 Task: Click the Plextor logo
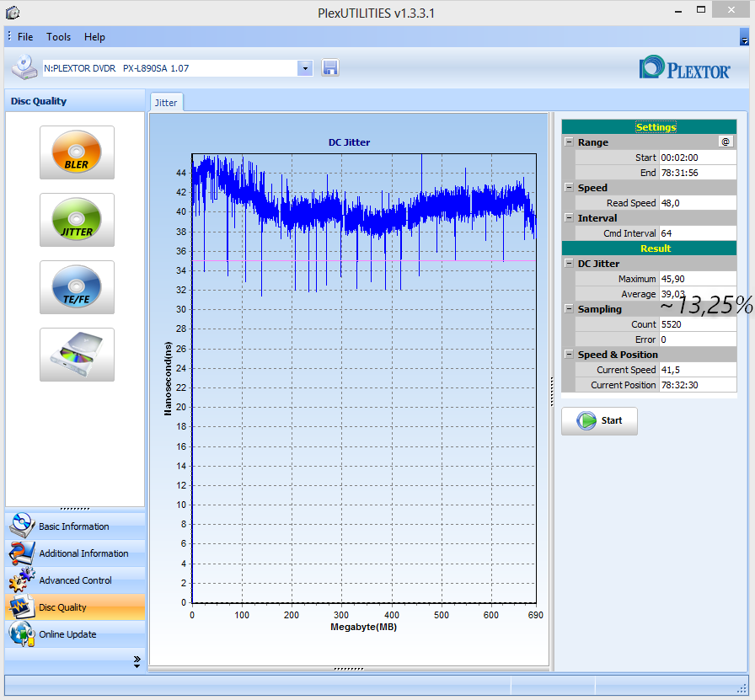(x=685, y=68)
